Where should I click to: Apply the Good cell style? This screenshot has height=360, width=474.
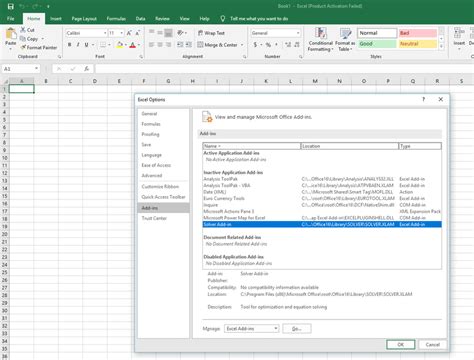pyautogui.click(x=377, y=44)
